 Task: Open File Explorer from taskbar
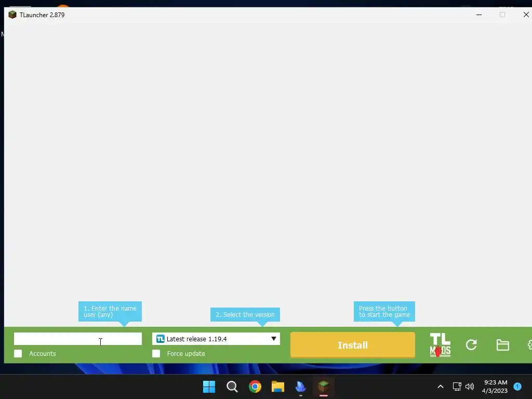278,387
